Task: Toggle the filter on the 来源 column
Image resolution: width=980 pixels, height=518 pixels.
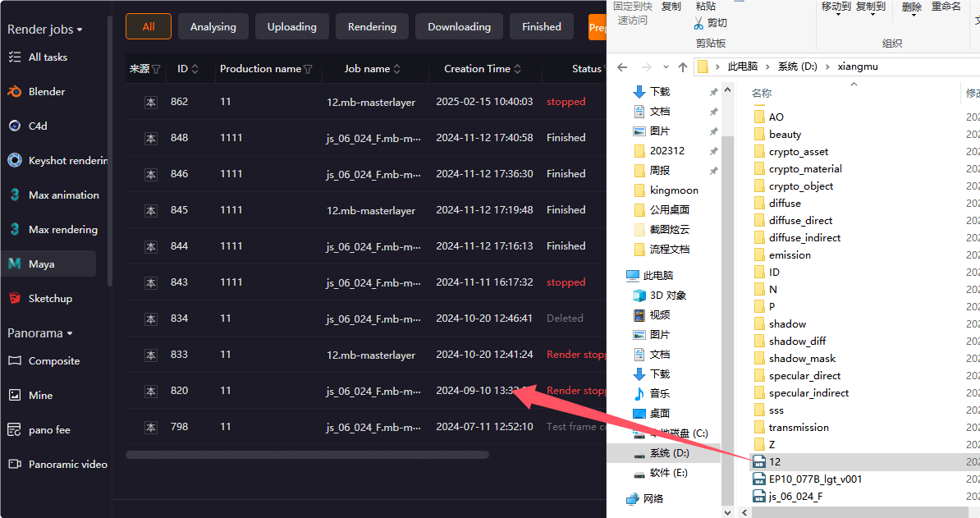Action: point(158,69)
